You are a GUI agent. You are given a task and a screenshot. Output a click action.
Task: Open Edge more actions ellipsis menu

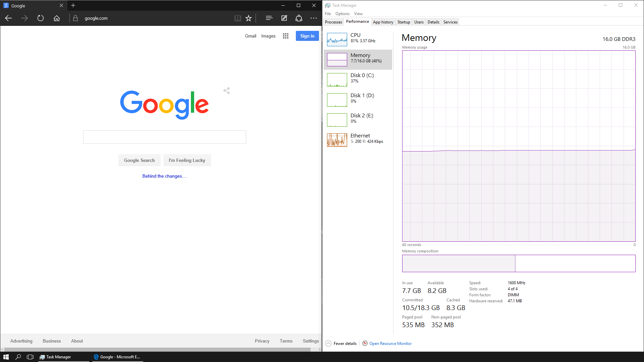point(314,18)
